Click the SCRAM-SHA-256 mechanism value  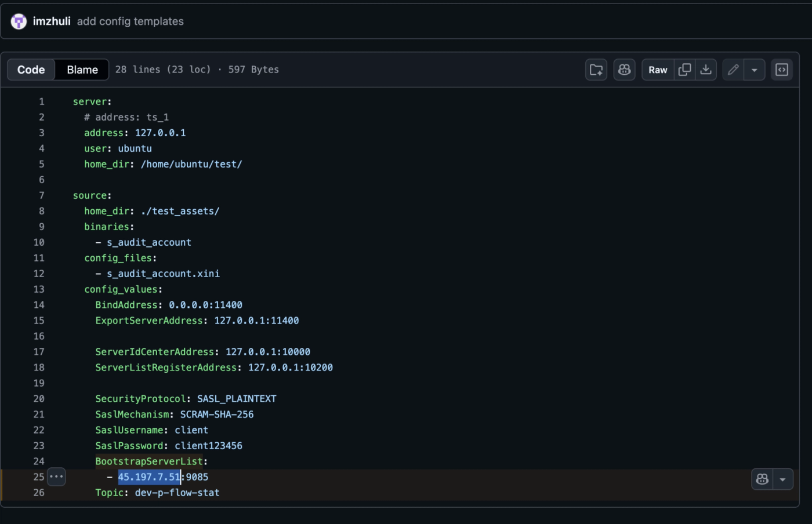(x=217, y=414)
